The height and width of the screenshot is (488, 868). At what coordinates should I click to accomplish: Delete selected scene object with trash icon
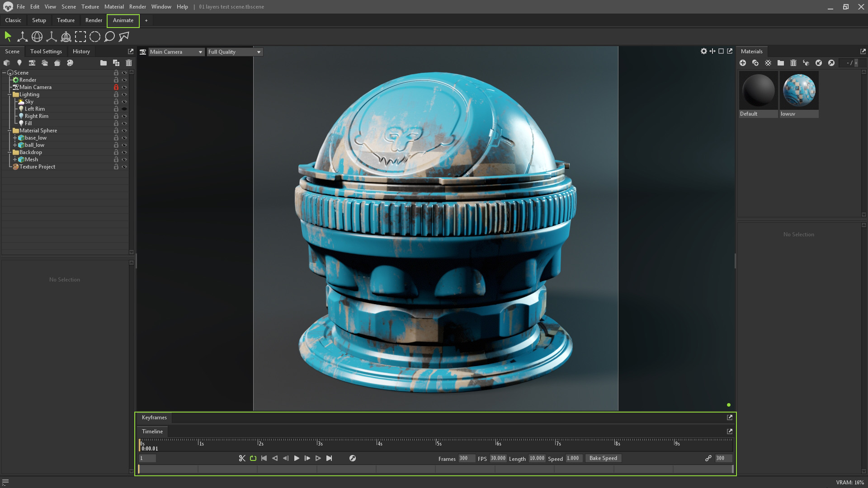coord(129,63)
